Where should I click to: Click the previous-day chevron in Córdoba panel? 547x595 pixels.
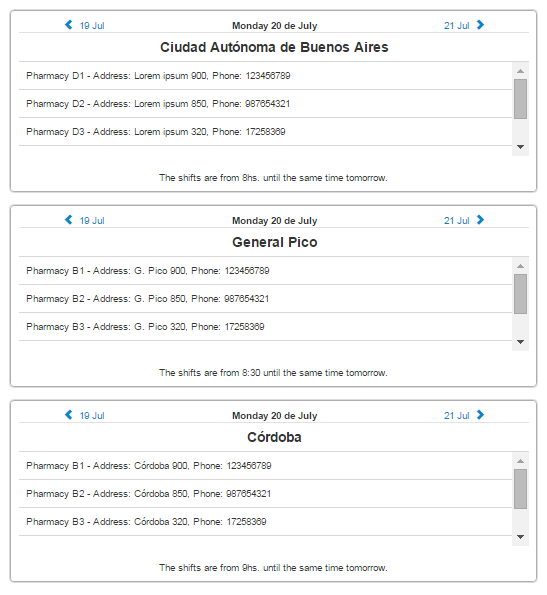(x=69, y=415)
